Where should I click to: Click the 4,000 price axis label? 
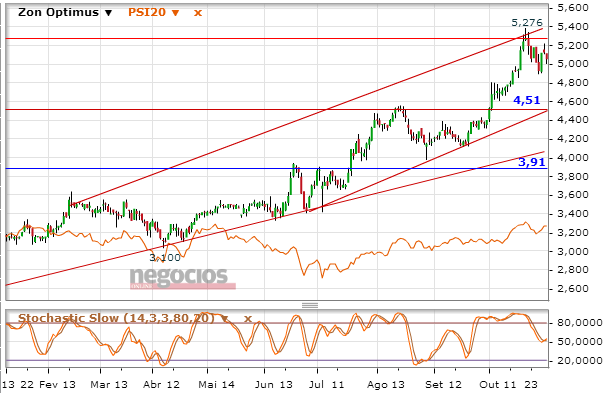point(573,157)
